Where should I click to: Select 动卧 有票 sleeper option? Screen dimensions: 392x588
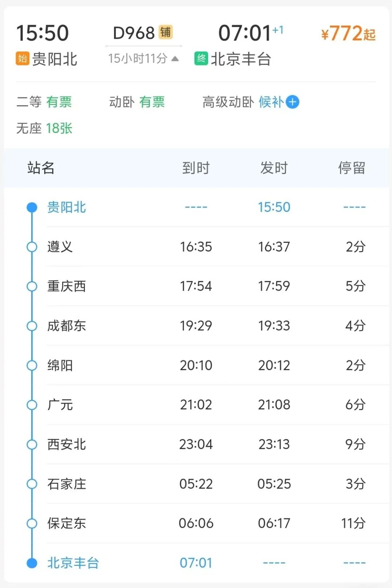[137, 102]
